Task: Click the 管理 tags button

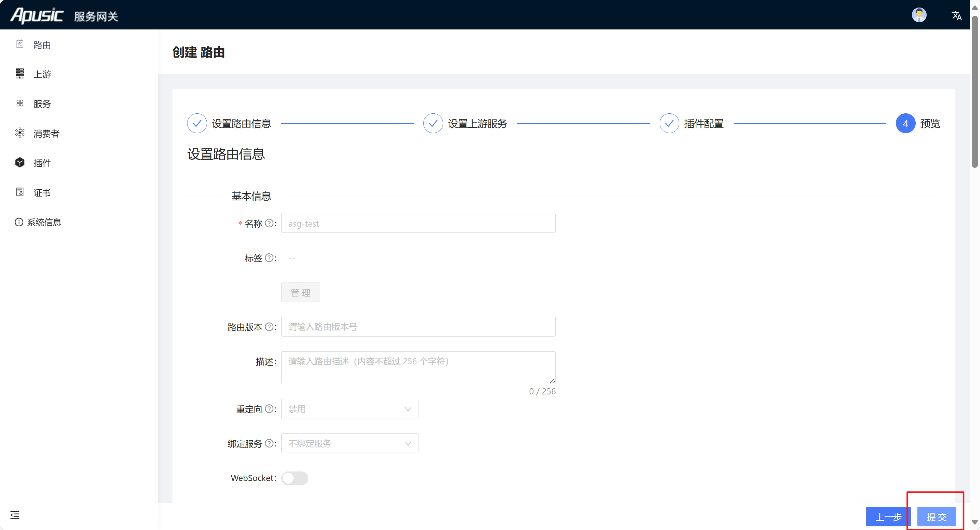Action: point(300,292)
